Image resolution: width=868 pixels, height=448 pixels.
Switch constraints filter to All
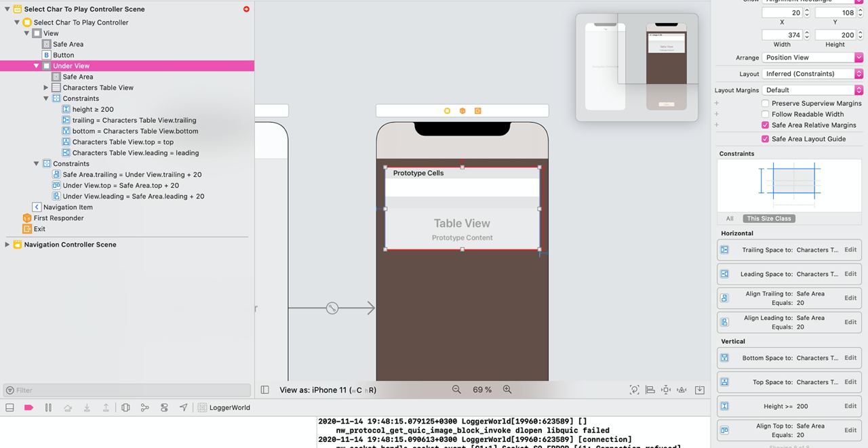tap(730, 218)
